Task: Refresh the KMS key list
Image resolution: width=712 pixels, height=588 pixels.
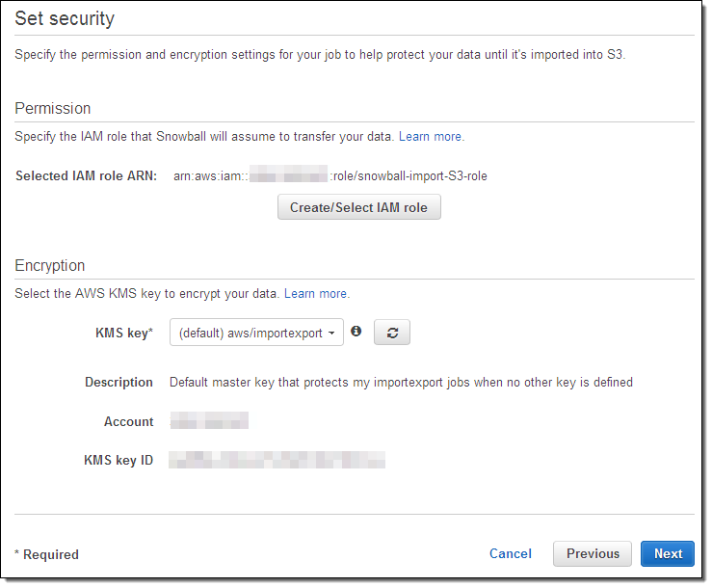Action: pyautogui.click(x=392, y=333)
